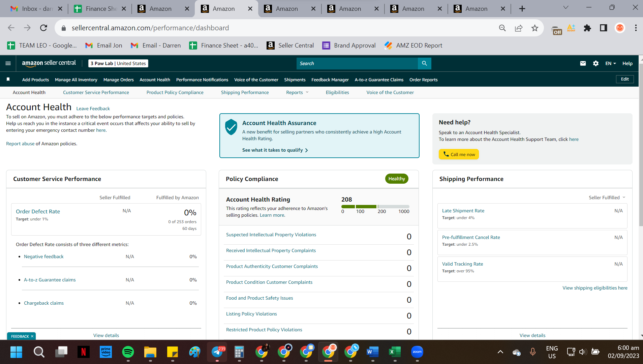Click the Call me now button
The height and width of the screenshot is (364, 643).
(459, 154)
